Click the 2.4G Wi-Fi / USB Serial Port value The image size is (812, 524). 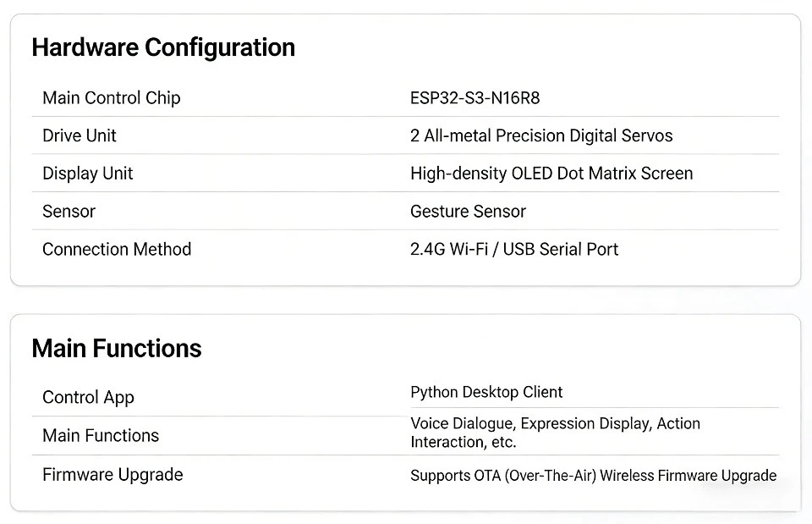pyautogui.click(x=514, y=249)
